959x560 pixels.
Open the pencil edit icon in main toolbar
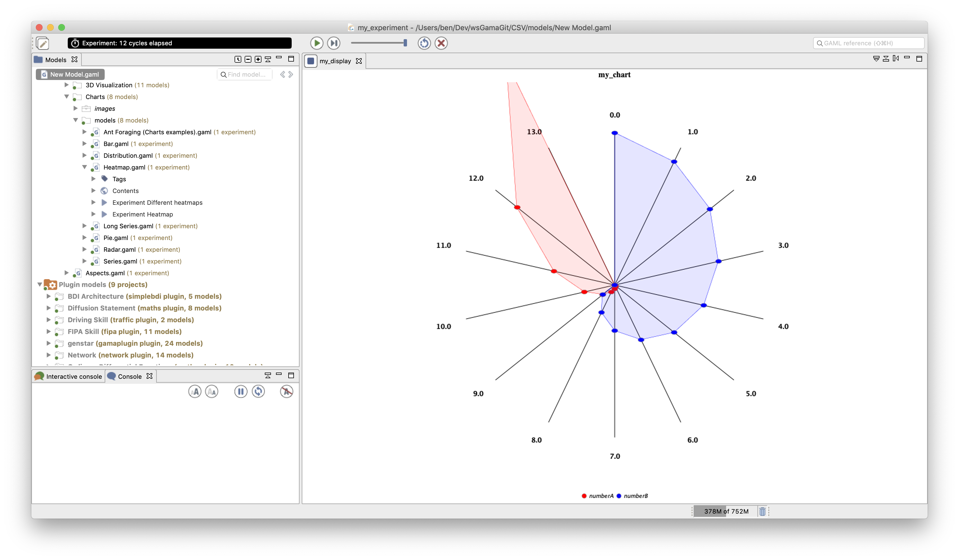point(43,43)
